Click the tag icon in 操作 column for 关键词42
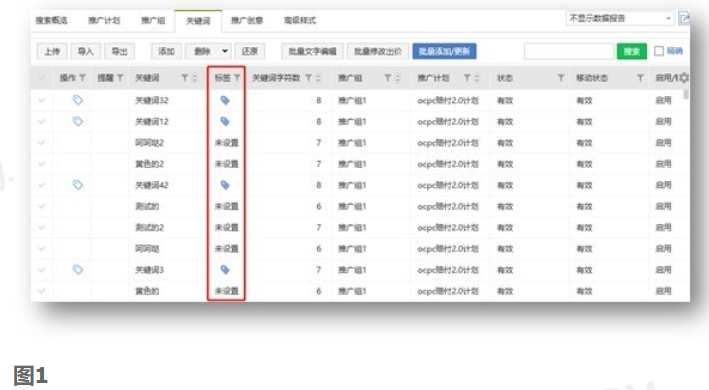Image resolution: width=709 pixels, height=390 pixels. 78,185
